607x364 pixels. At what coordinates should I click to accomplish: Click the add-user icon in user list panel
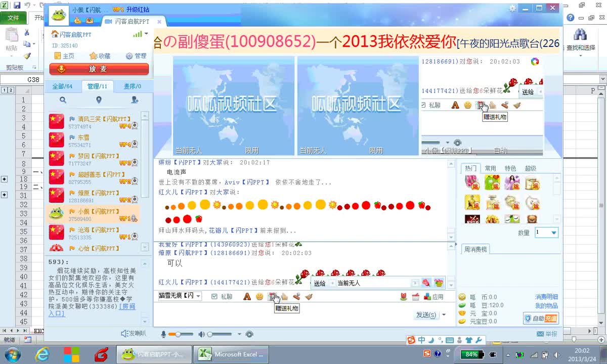pyautogui.click(x=135, y=100)
